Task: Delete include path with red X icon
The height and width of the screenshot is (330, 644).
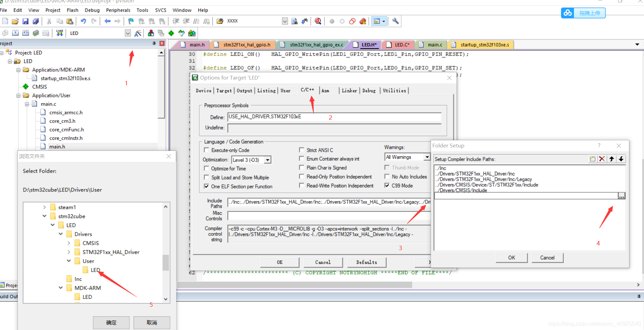Action: [x=602, y=159]
